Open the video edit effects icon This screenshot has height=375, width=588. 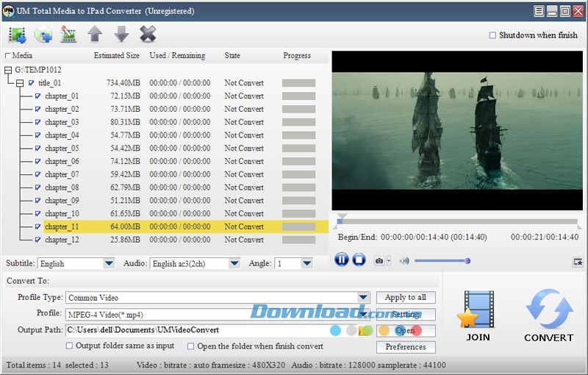pyautogui.click(x=68, y=35)
